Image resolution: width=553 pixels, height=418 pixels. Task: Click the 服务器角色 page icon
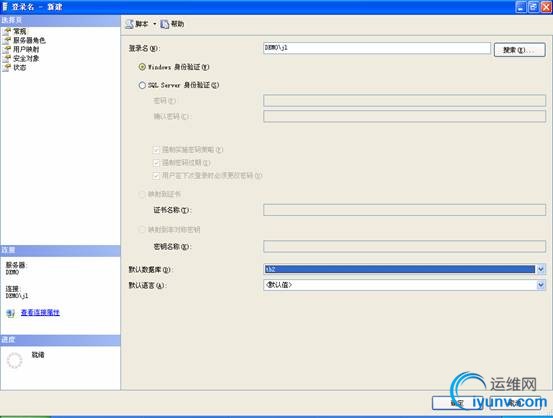pos(7,40)
